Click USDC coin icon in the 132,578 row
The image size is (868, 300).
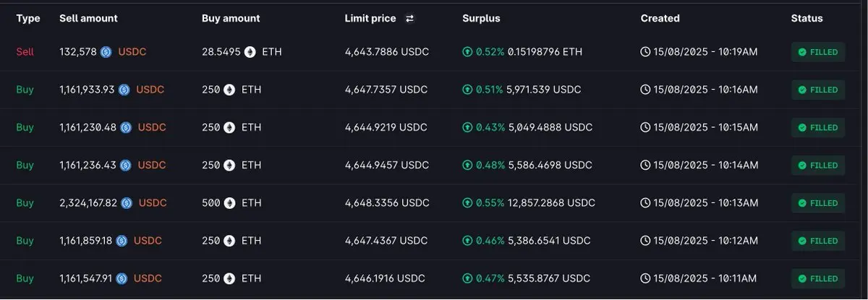(x=106, y=52)
